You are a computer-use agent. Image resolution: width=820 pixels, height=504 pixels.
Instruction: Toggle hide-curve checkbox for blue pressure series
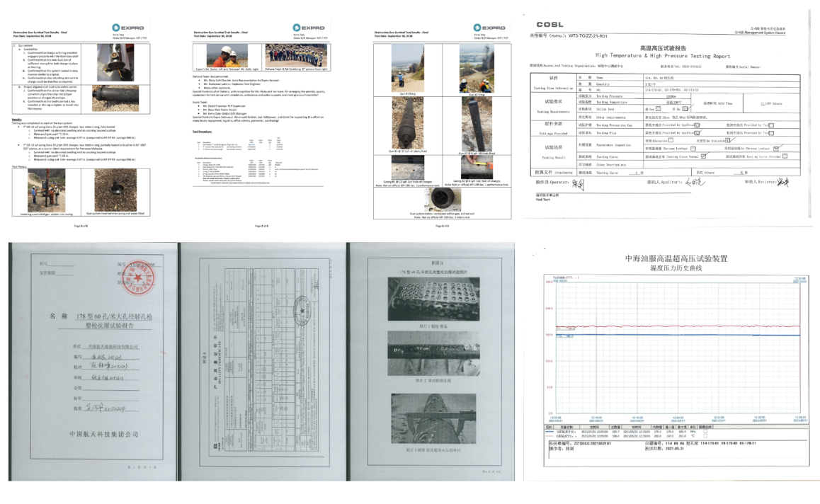coord(705,431)
